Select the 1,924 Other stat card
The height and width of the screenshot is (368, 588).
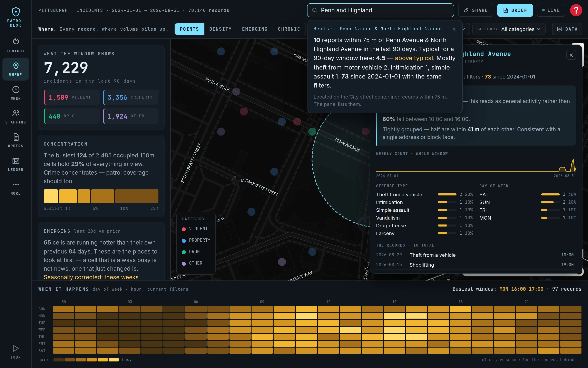click(131, 116)
